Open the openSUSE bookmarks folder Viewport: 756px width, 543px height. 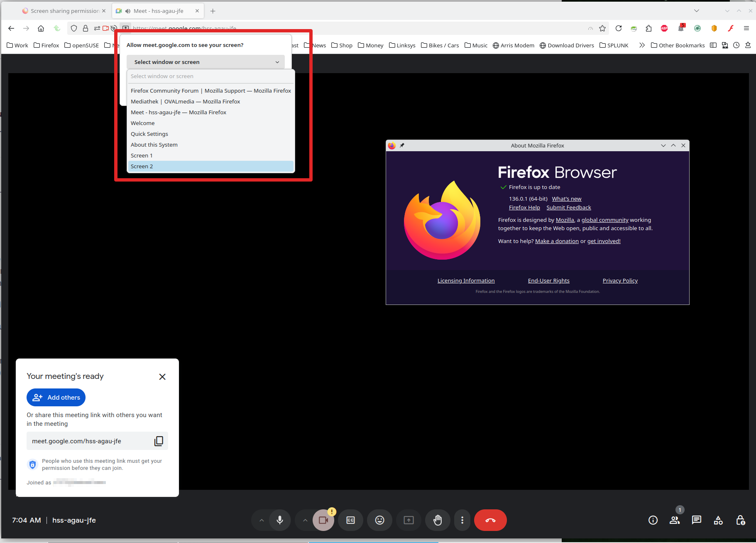[81, 45]
